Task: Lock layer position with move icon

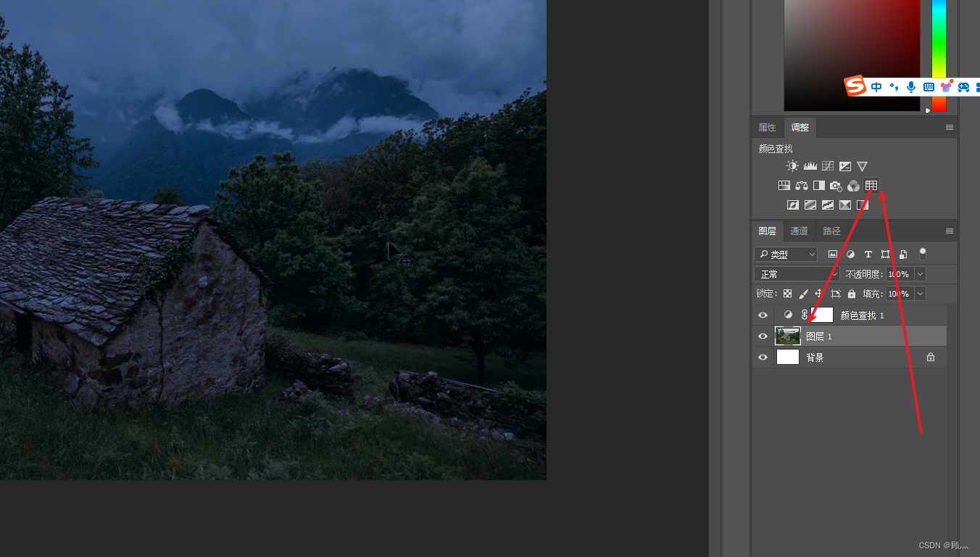Action: coord(819,294)
